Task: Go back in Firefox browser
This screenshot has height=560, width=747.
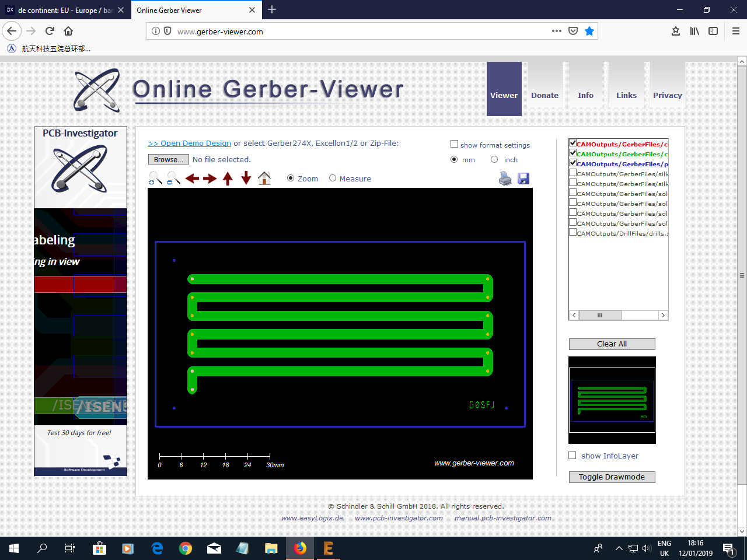Action: 12,31
